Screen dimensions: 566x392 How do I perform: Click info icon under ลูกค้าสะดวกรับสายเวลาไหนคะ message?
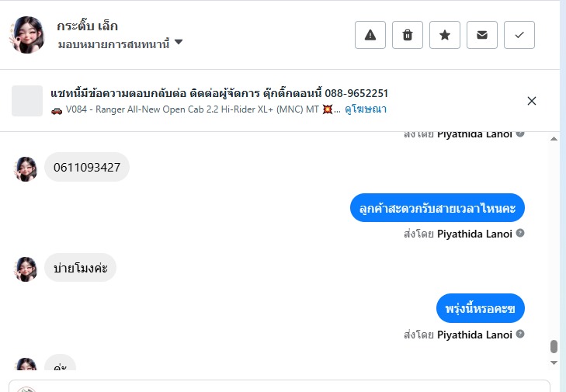520,233
